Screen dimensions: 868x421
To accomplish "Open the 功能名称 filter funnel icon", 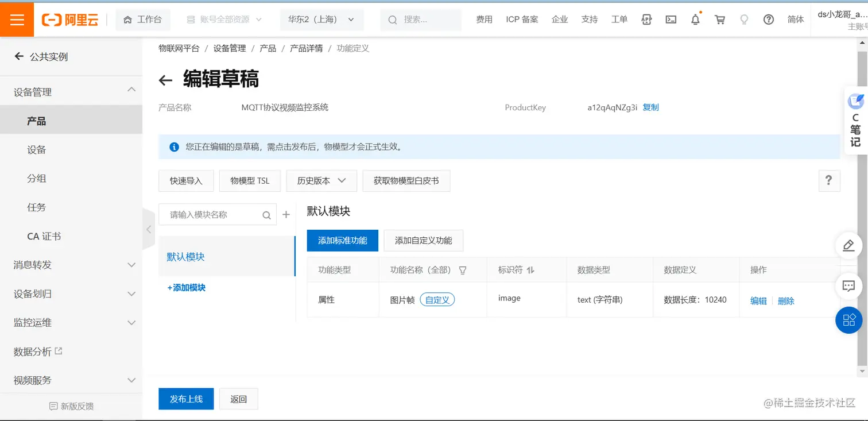I will (x=463, y=270).
